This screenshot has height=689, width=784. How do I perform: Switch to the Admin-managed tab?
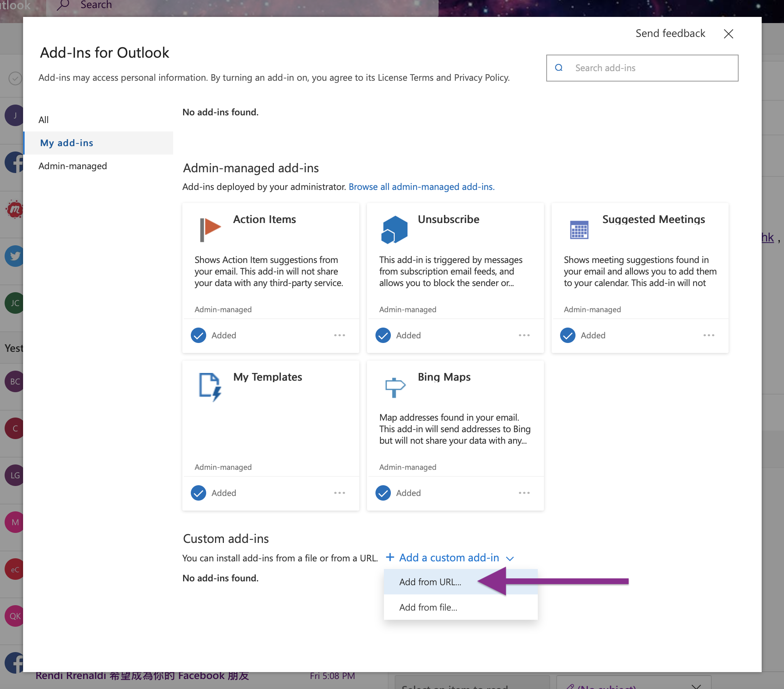73,166
